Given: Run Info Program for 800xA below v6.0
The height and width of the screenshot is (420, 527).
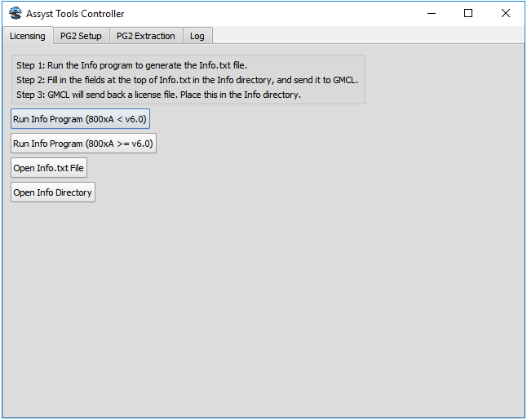Looking at the screenshot, I should click(80, 119).
